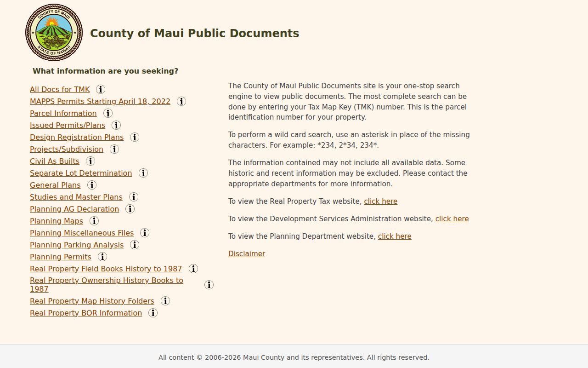Show info about Design Registration Plans

point(135,137)
